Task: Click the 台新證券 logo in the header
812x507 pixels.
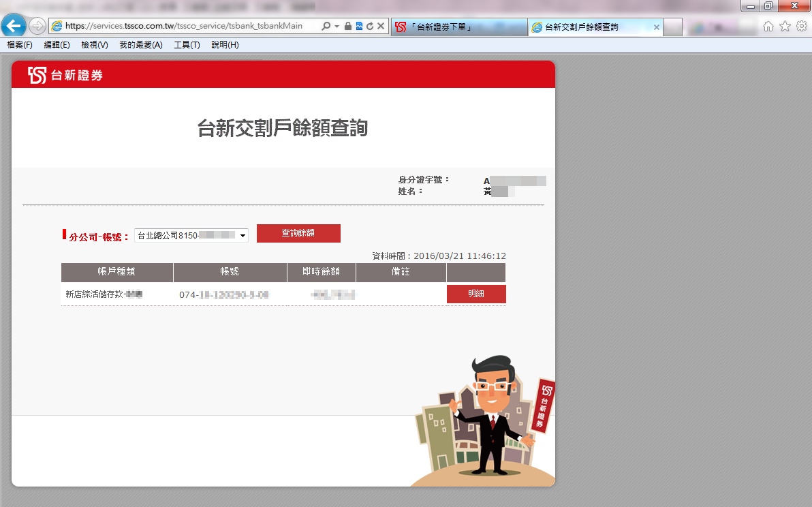Action: coord(65,75)
